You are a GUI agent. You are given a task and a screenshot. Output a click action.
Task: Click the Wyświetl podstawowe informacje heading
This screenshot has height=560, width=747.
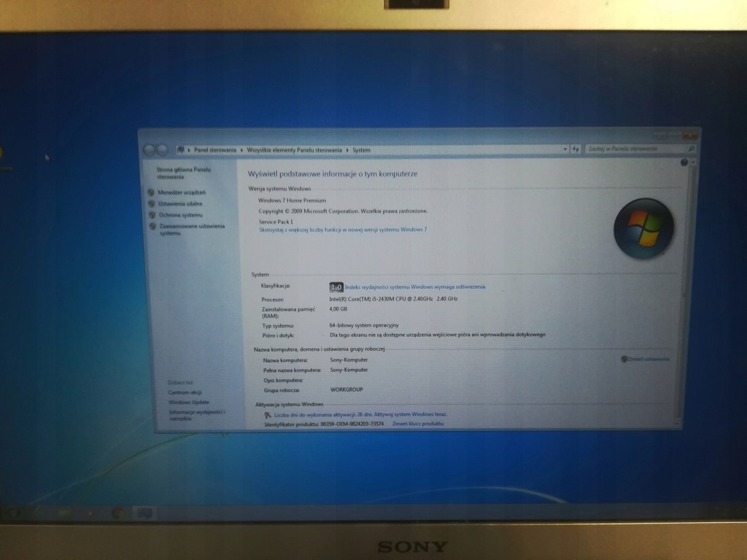(x=333, y=174)
